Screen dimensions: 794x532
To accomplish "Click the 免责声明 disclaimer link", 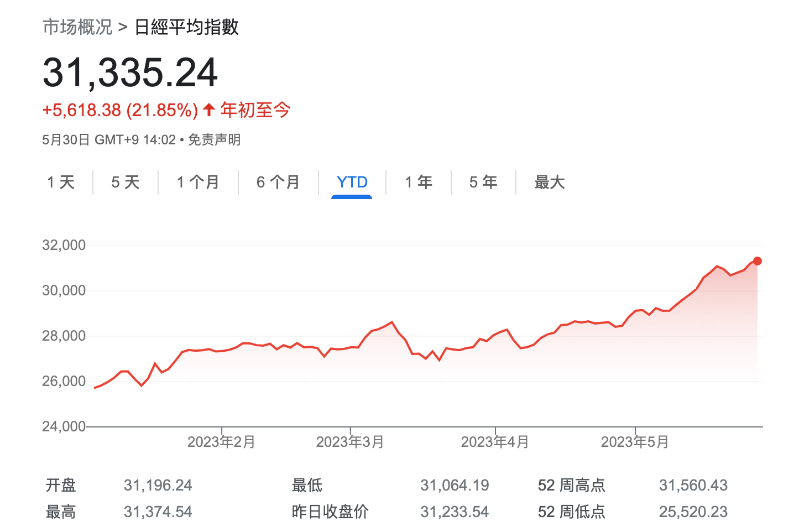I will pyautogui.click(x=215, y=140).
